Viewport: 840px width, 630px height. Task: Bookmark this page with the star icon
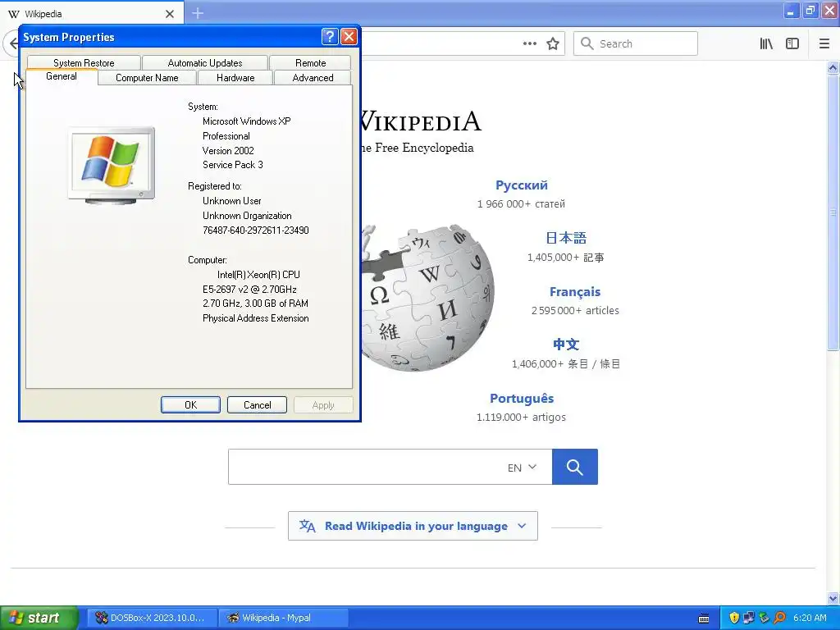[x=553, y=44]
